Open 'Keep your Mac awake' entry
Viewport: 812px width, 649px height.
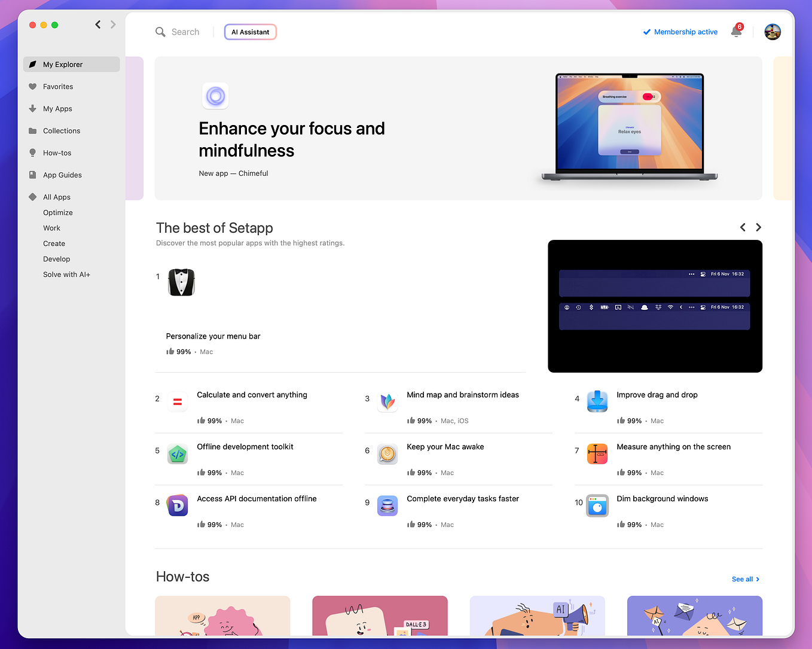(x=445, y=447)
